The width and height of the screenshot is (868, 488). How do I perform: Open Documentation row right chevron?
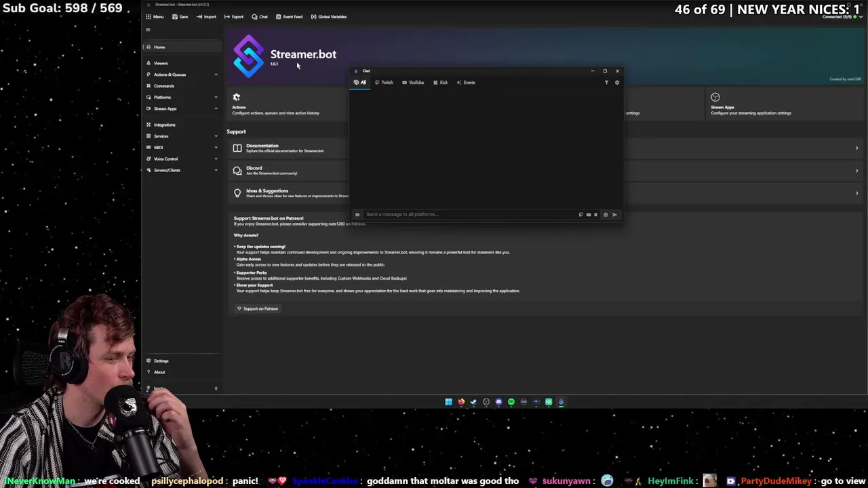pos(856,148)
